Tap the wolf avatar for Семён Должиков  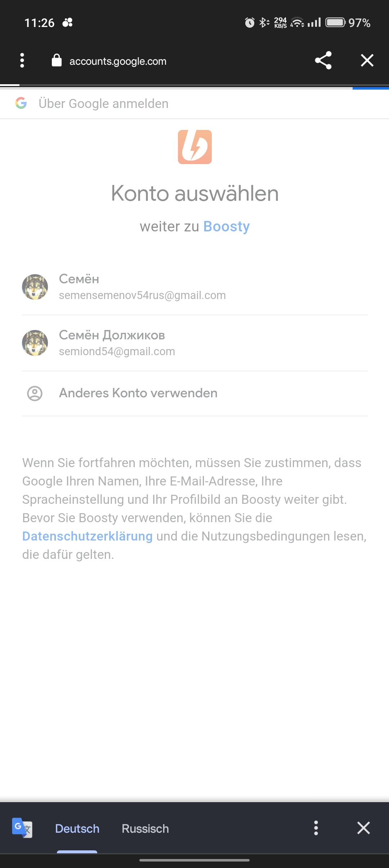tap(35, 343)
